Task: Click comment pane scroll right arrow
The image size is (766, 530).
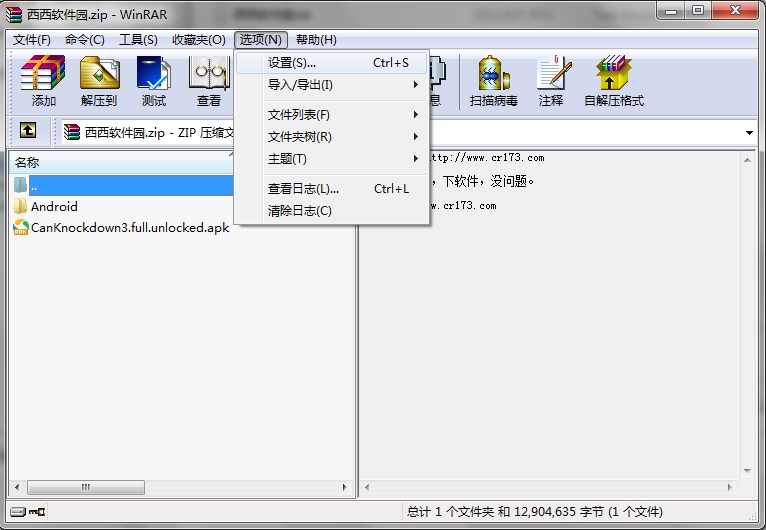Action: click(x=729, y=487)
